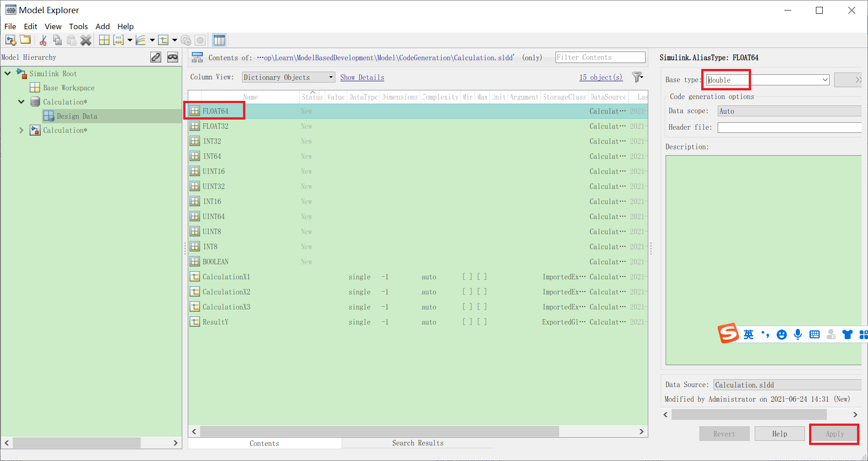
Task: Click the single-gear settings toolbar icon
Action: 200,40
